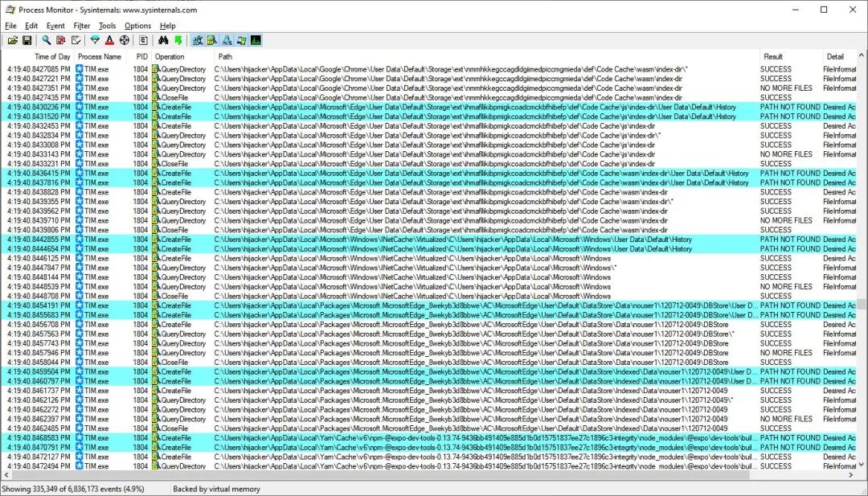Viewport: 868px width, 496px height.
Task: Toggle Autoscroll toolbar icon
Action: (61, 40)
